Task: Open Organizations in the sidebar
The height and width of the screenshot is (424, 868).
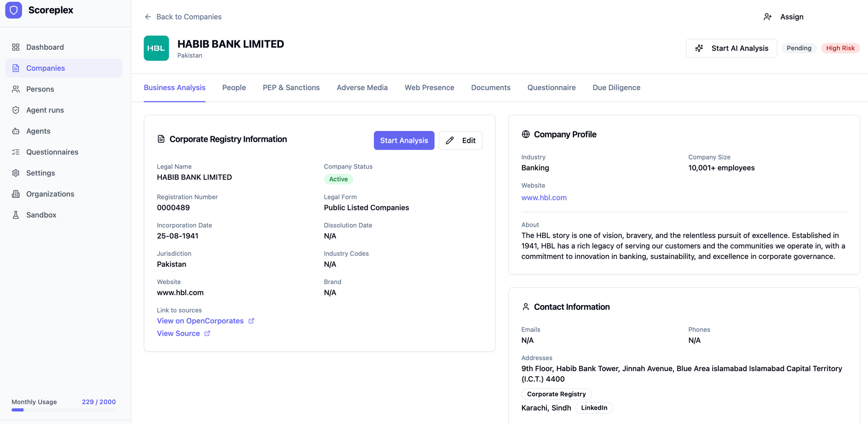Action: point(50,194)
